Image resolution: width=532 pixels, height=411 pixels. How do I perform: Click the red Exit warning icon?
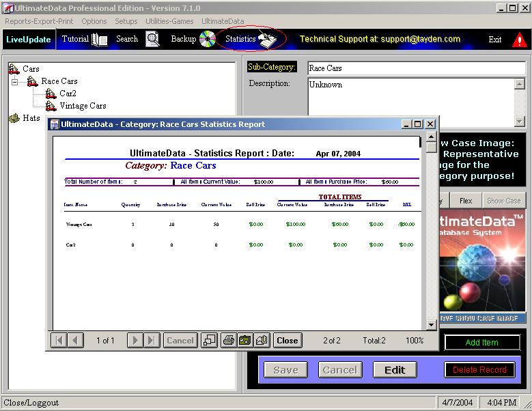[519, 40]
